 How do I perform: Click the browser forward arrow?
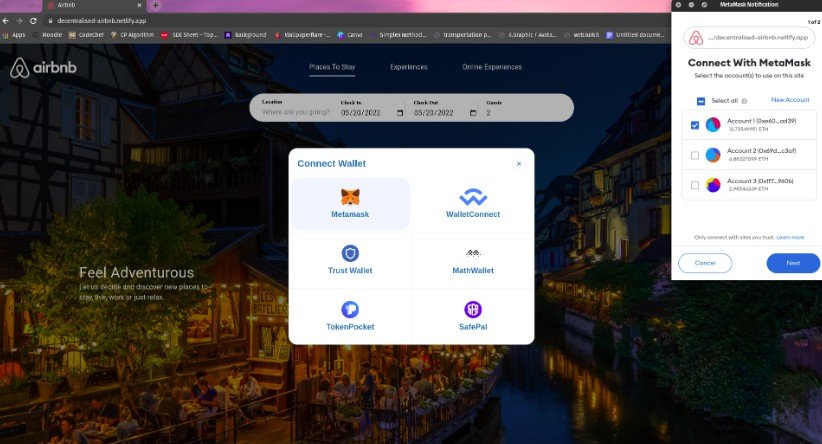tap(19, 21)
